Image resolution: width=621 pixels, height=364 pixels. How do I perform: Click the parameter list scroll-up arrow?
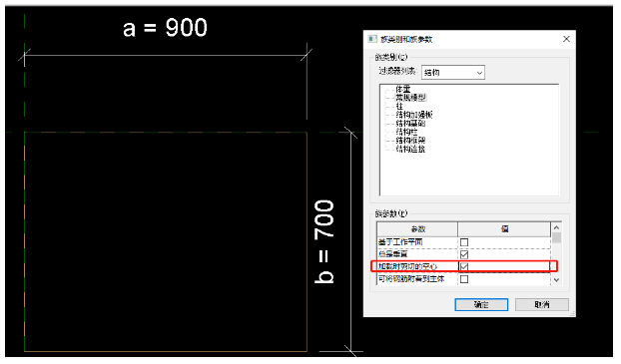coord(556,227)
